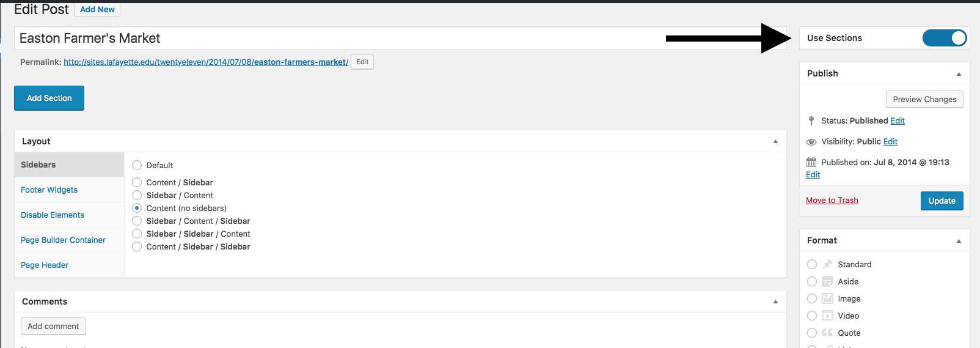Viewport: 980px width, 348px height.
Task: Click the Status pin icon in Publish
Action: point(811,121)
